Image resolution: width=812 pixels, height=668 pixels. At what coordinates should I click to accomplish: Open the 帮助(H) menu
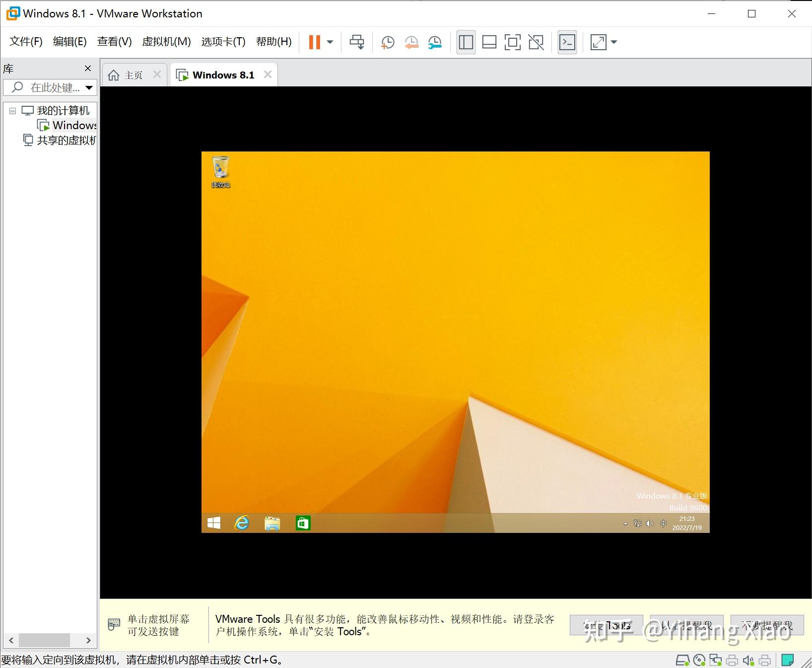[273, 42]
